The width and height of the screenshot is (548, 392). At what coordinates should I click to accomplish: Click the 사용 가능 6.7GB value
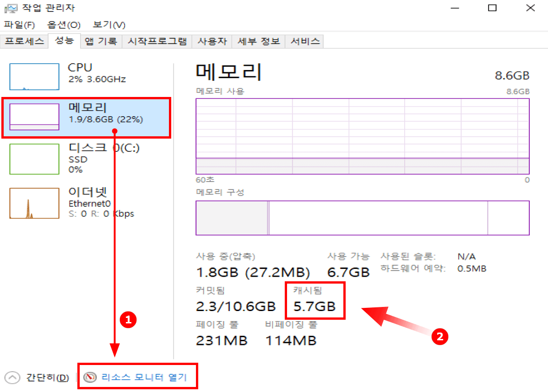pyautogui.click(x=348, y=272)
